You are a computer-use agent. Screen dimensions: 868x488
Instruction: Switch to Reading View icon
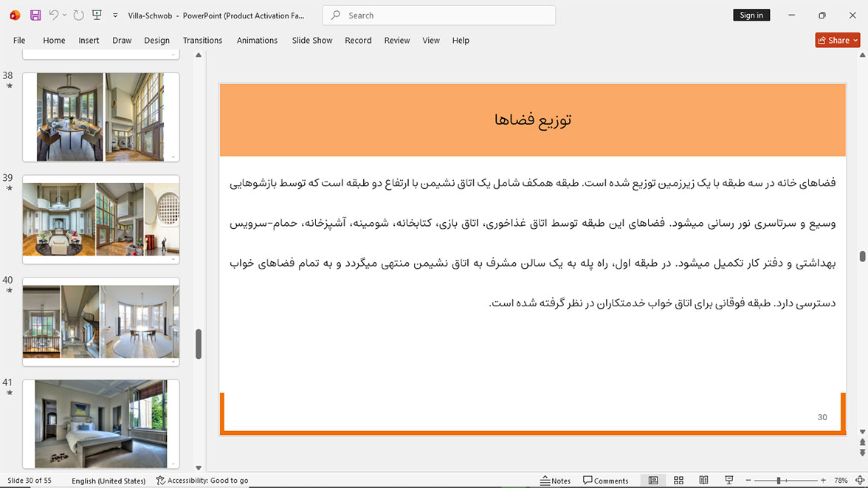pyautogui.click(x=703, y=480)
